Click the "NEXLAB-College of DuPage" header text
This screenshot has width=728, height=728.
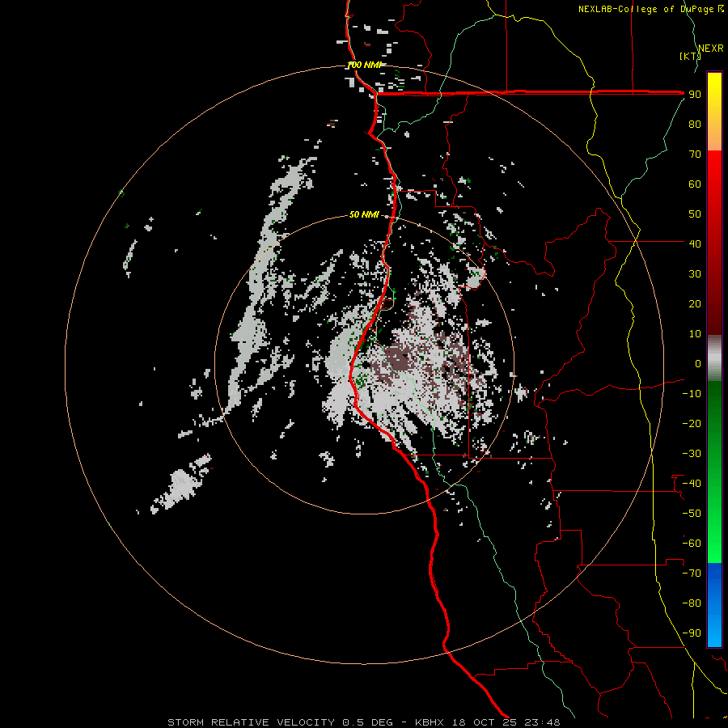645,9
